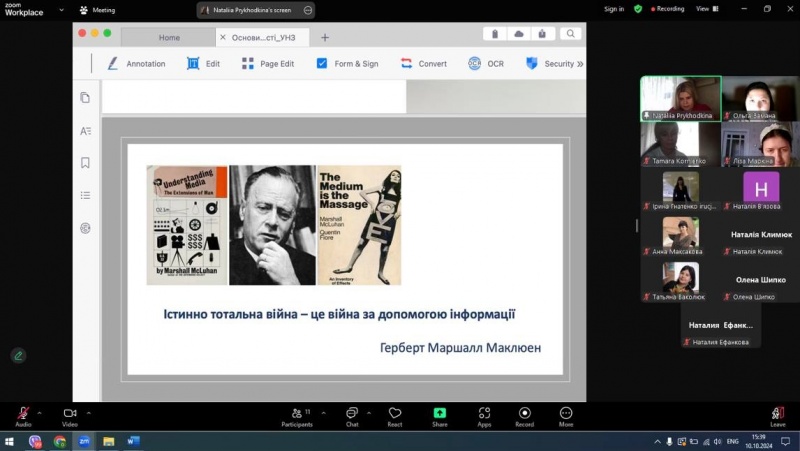Open the Participants panel

[296, 414]
